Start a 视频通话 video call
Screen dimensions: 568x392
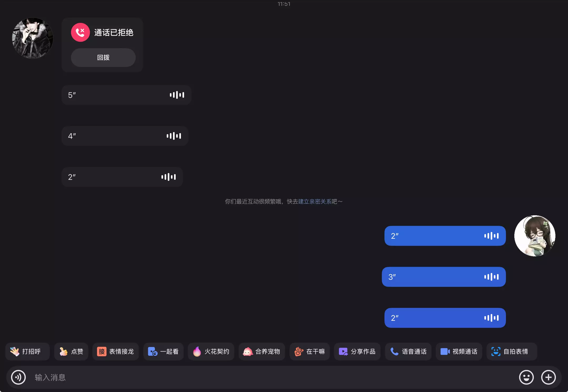pyautogui.click(x=459, y=352)
